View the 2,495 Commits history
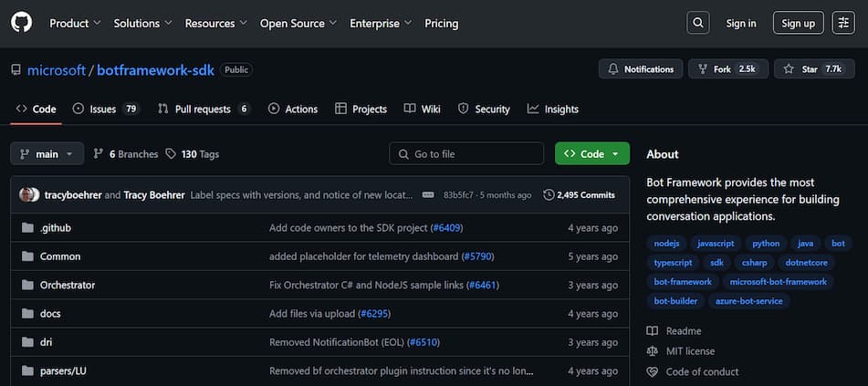This screenshot has width=868, height=386. coord(579,195)
